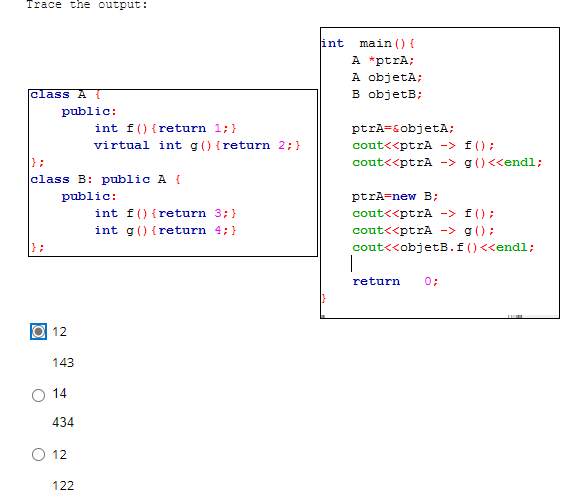This screenshot has width=587, height=498.
Task: Click the 'B objetB;' declaration line
Action: click(x=387, y=94)
